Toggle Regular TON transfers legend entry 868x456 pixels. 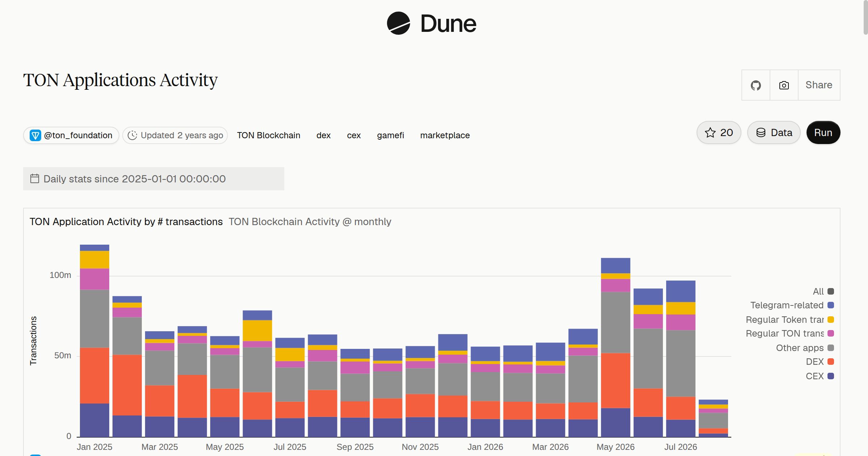(790, 333)
